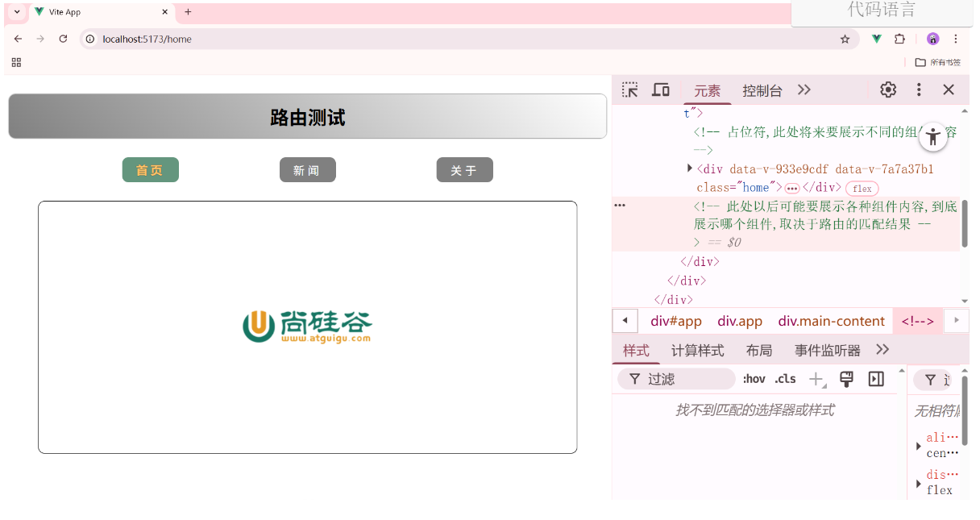The image size is (980, 520).
Task: Click the browser back arrow
Action: [18, 39]
